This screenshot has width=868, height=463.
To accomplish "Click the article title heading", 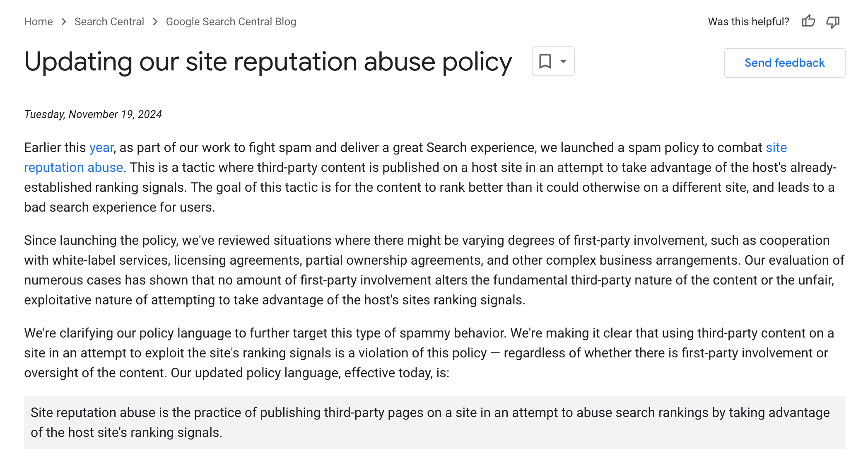I will coord(268,62).
